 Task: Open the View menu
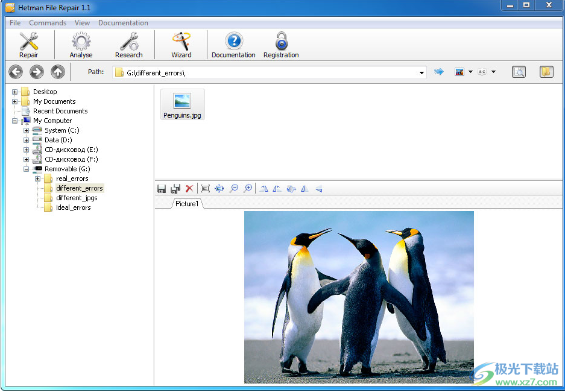tap(82, 23)
